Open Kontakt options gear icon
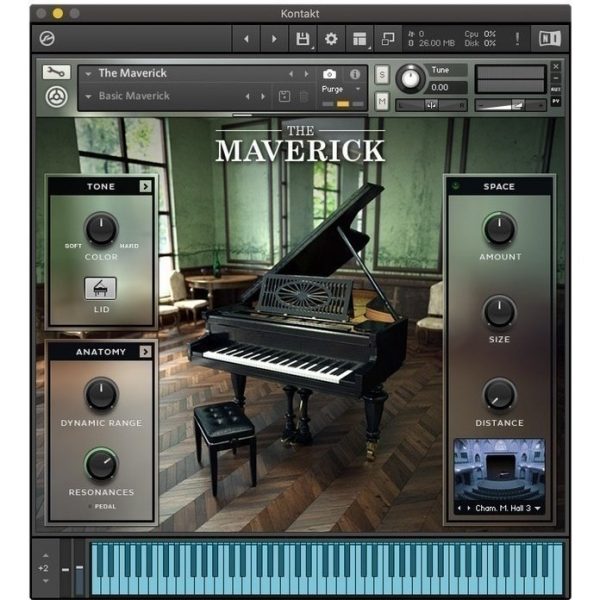This screenshot has width=600, height=600. coord(331,39)
